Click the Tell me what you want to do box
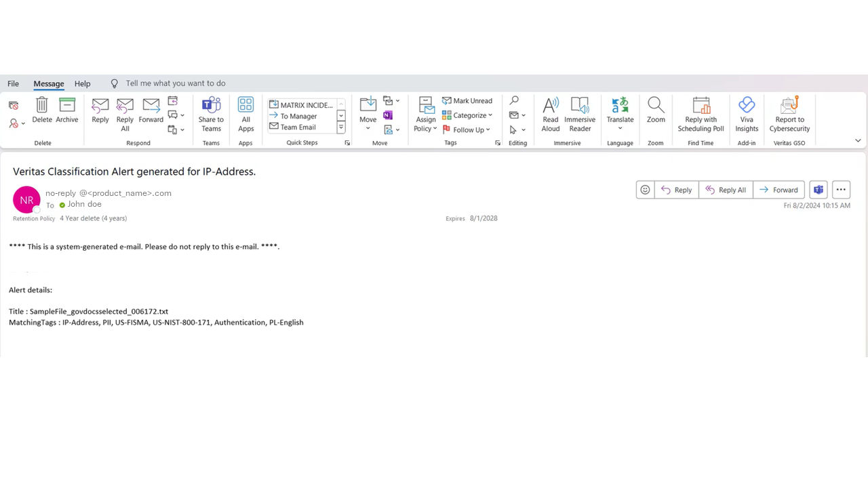This screenshot has width=868, height=488. coord(176,83)
